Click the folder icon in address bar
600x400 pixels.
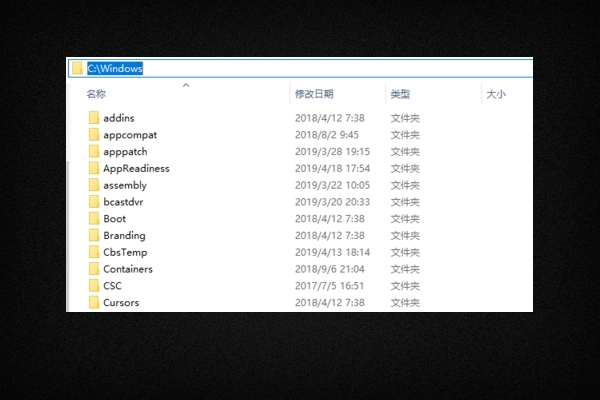pos(77,69)
